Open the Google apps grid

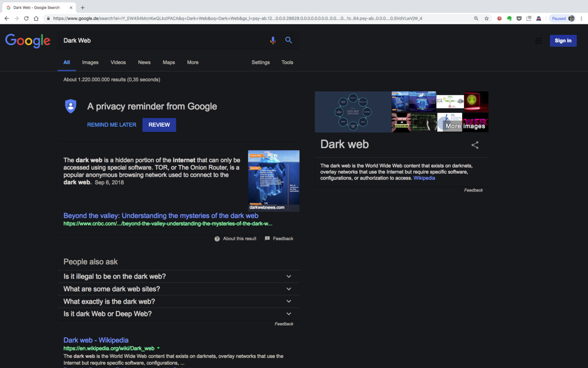[x=538, y=41]
